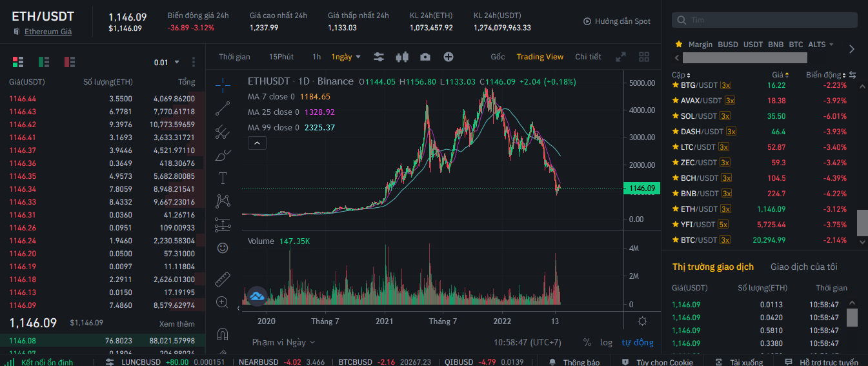Show only sell orders in order book

click(70, 62)
